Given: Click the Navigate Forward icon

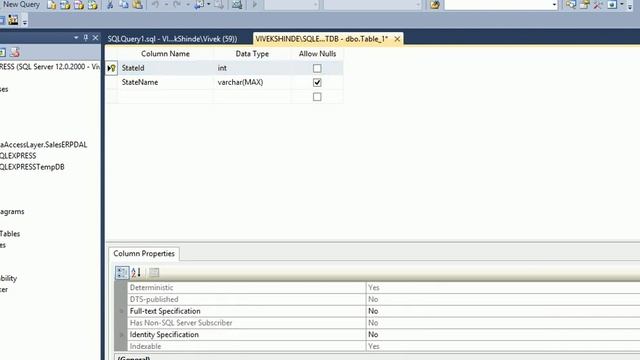Looking at the screenshot, I should click(x=219, y=5).
